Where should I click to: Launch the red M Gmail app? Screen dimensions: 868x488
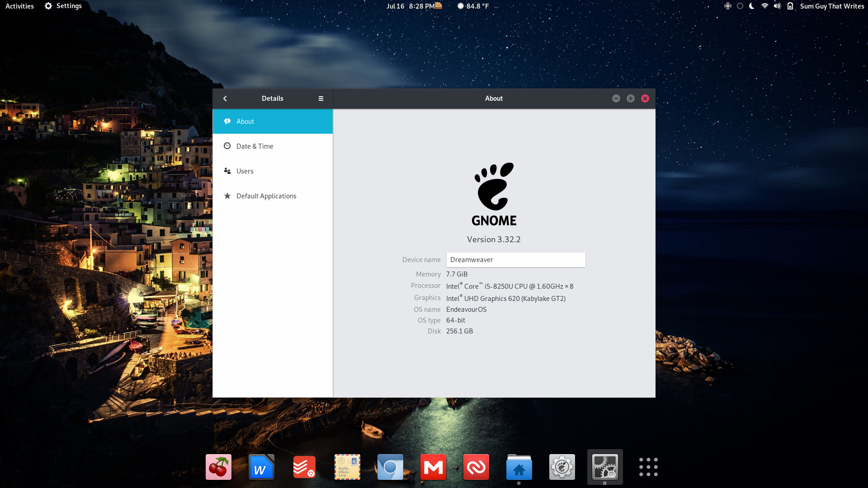pos(433,467)
